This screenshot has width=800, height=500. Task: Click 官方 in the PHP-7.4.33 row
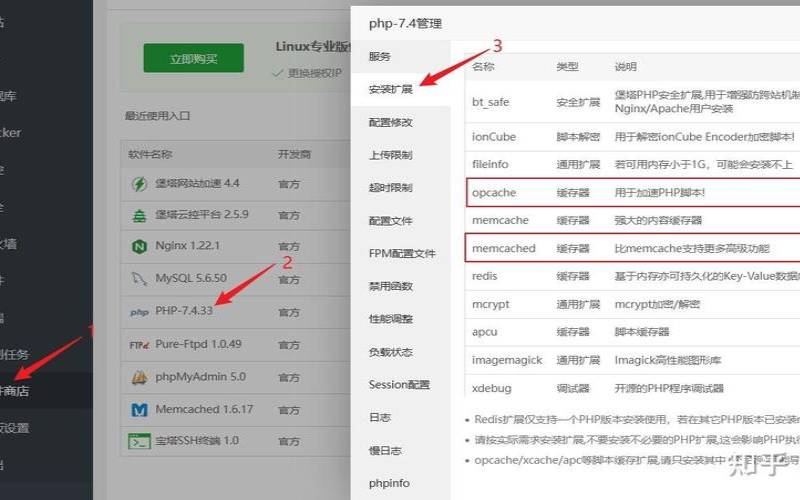(289, 312)
